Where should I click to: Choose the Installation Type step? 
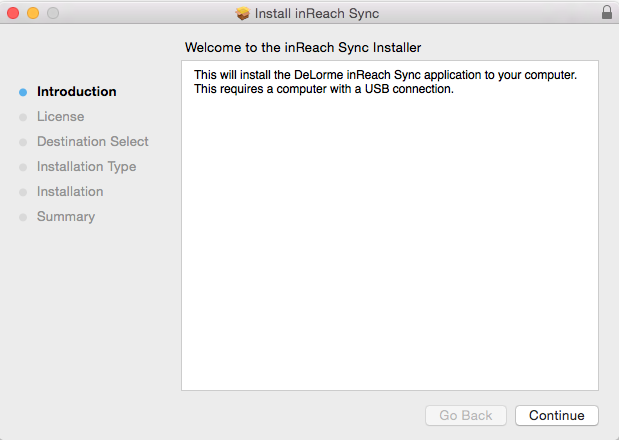[86, 167]
